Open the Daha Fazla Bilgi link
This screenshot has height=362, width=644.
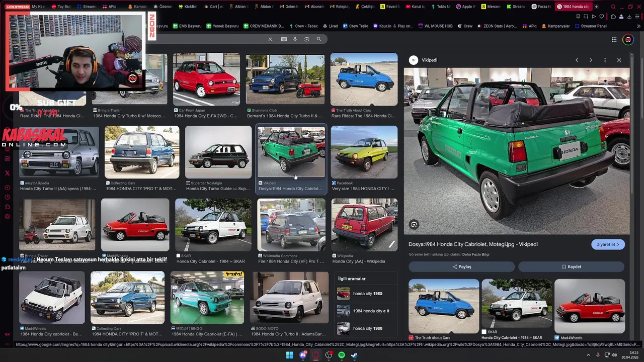click(475, 255)
